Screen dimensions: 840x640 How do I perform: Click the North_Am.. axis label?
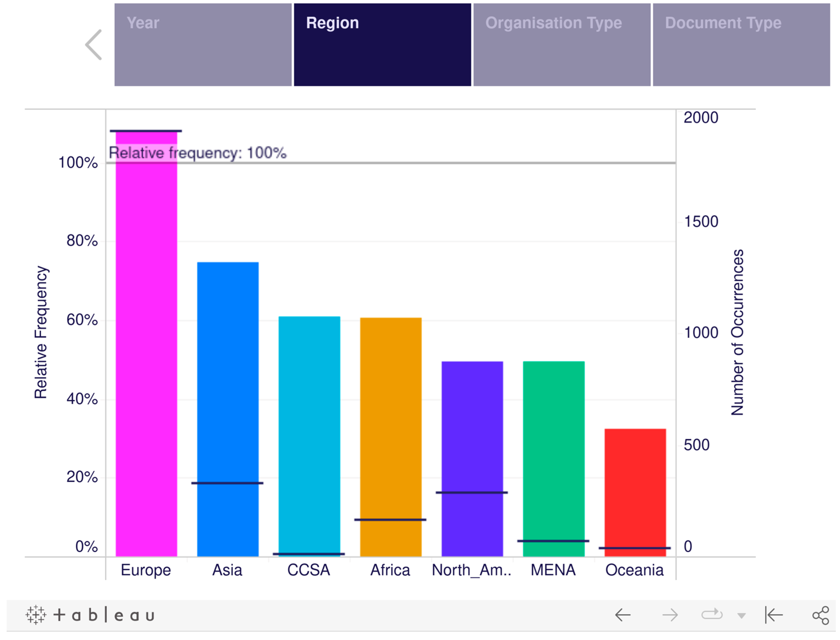[x=472, y=570]
